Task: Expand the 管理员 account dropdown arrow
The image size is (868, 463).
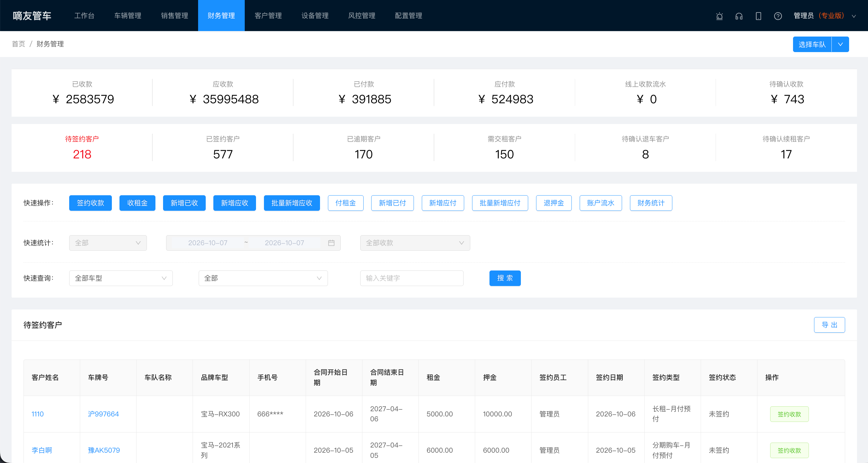Action: pyautogui.click(x=854, y=16)
